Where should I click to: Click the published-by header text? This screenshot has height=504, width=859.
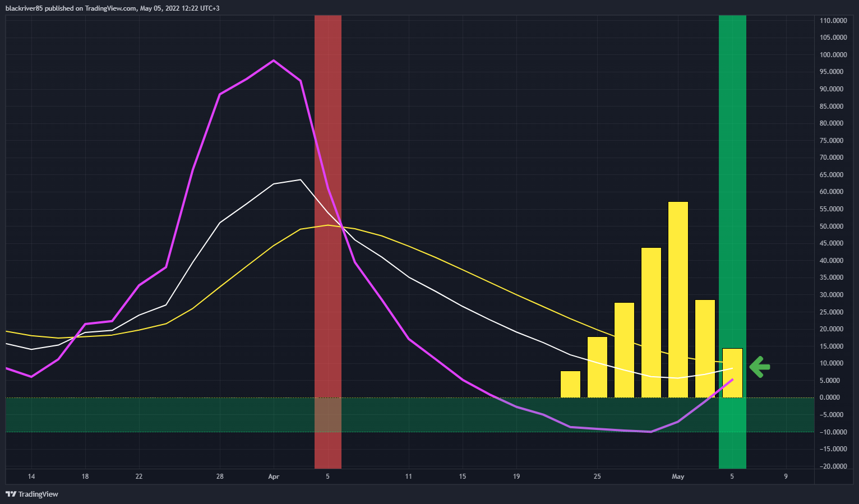(x=113, y=8)
